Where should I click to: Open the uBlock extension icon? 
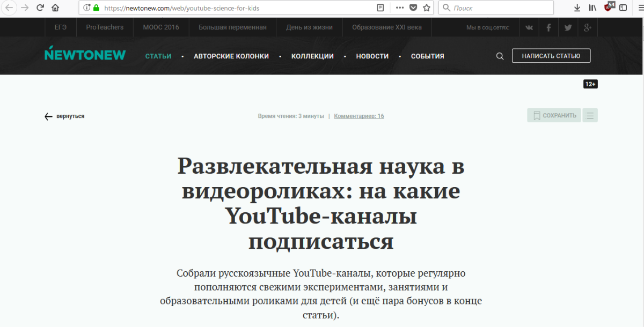click(609, 8)
